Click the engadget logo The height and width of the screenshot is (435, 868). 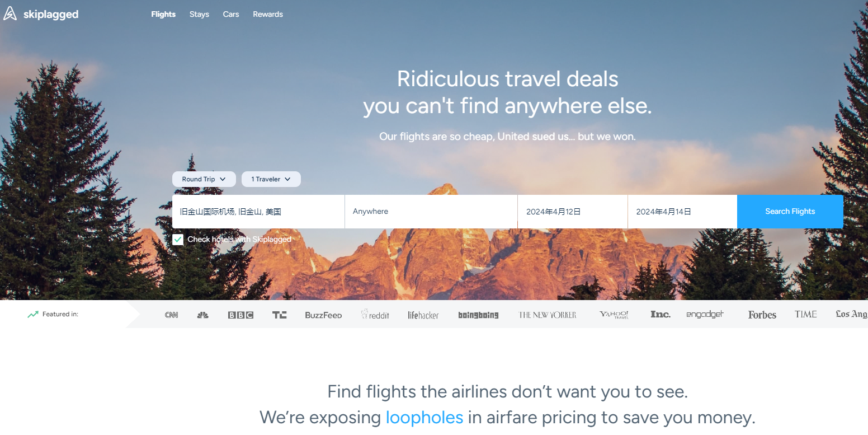click(705, 315)
